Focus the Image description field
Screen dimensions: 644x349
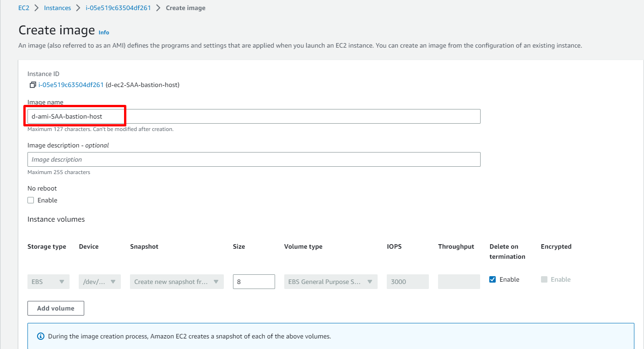pyautogui.click(x=254, y=159)
